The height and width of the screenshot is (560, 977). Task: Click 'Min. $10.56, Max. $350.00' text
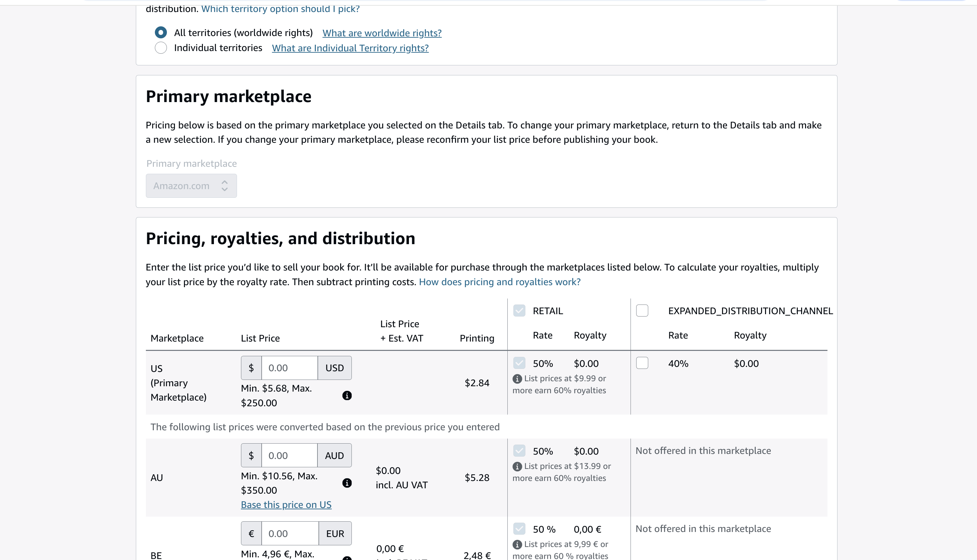[279, 483]
